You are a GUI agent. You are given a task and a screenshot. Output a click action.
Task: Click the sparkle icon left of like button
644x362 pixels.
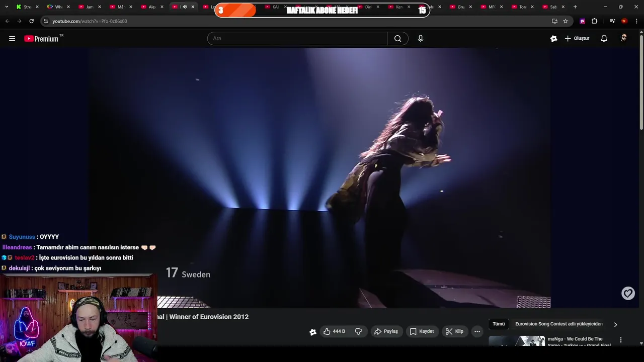click(313, 332)
